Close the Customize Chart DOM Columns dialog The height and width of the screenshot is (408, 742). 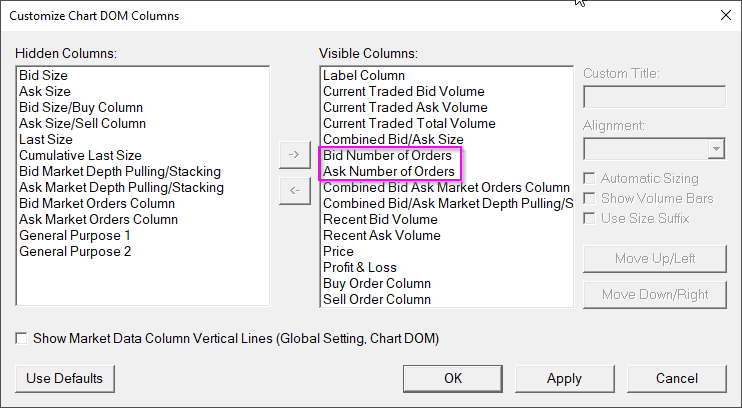click(x=724, y=15)
